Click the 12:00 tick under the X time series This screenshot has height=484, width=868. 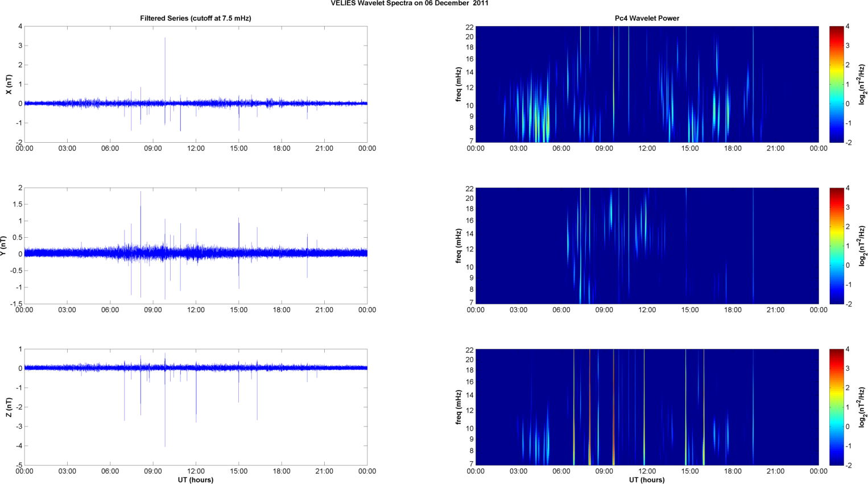pos(196,148)
